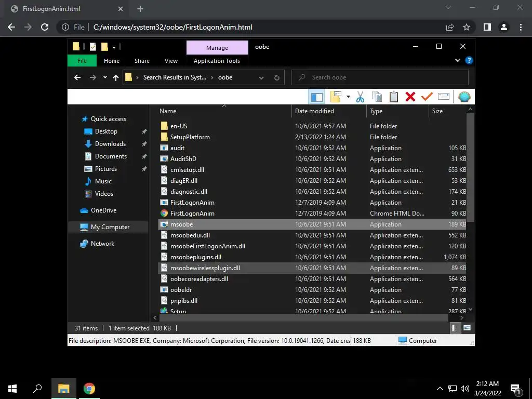Open the recent locations dropdown
The height and width of the screenshot is (399, 532).
click(x=105, y=78)
